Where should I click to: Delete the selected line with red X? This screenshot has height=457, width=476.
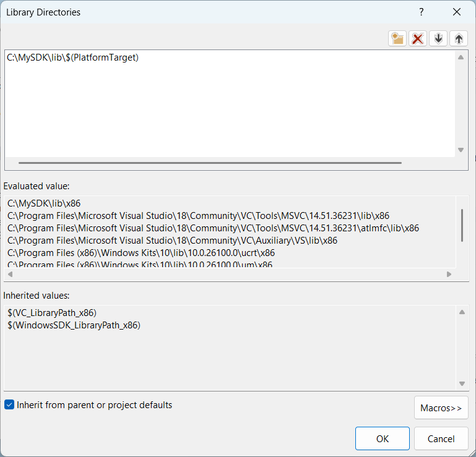(x=418, y=38)
